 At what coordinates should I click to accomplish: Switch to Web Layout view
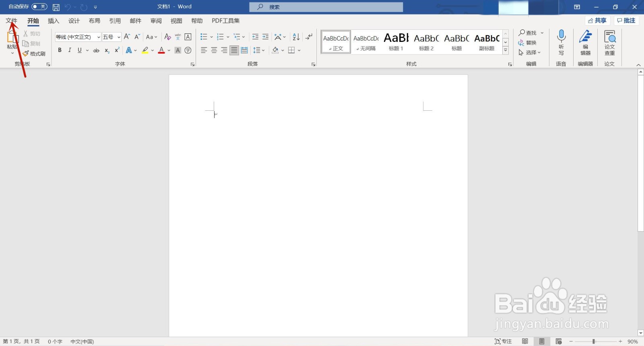click(x=559, y=342)
